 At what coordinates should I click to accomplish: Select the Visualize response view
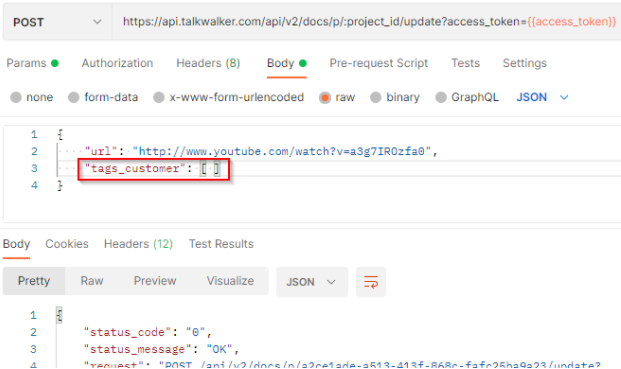click(x=230, y=281)
